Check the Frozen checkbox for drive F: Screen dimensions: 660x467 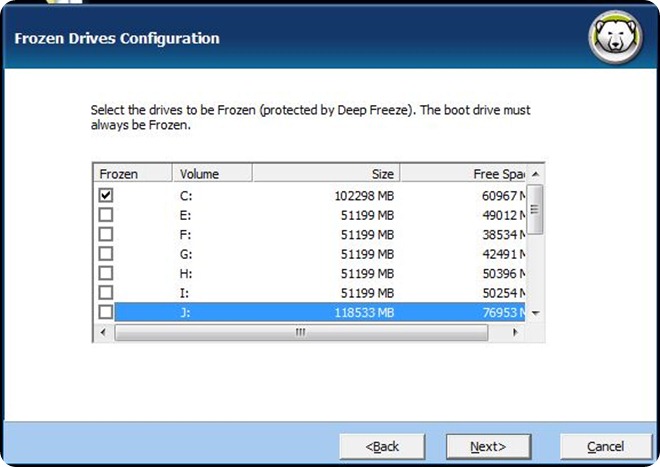[106, 234]
